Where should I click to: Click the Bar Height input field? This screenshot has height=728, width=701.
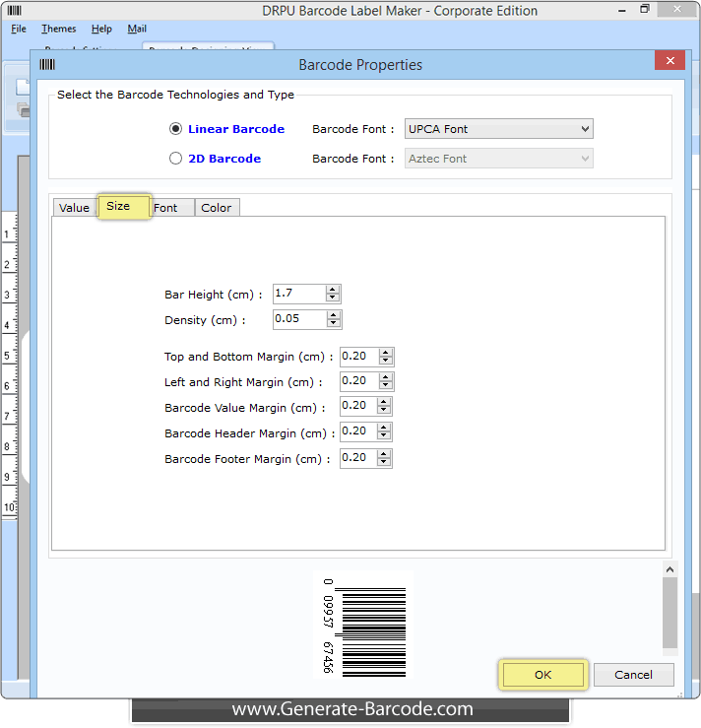point(298,294)
